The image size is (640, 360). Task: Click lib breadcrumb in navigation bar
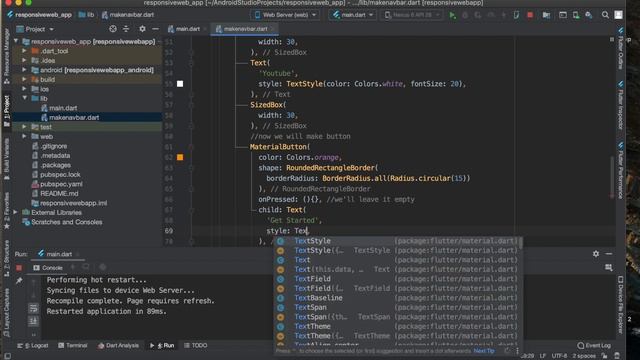click(x=87, y=15)
